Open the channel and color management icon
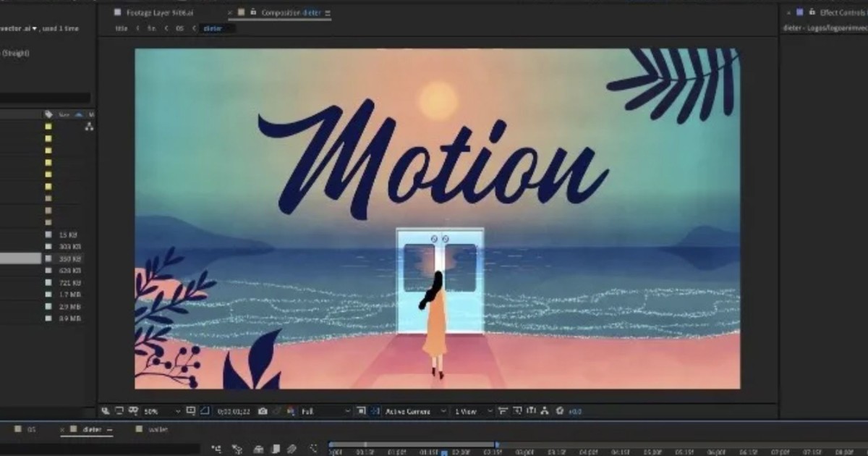 pyautogui.click(x=289, y=410)
